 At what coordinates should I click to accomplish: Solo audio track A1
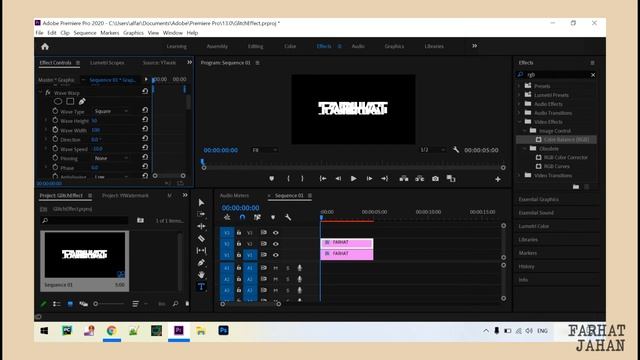(288, 268)
